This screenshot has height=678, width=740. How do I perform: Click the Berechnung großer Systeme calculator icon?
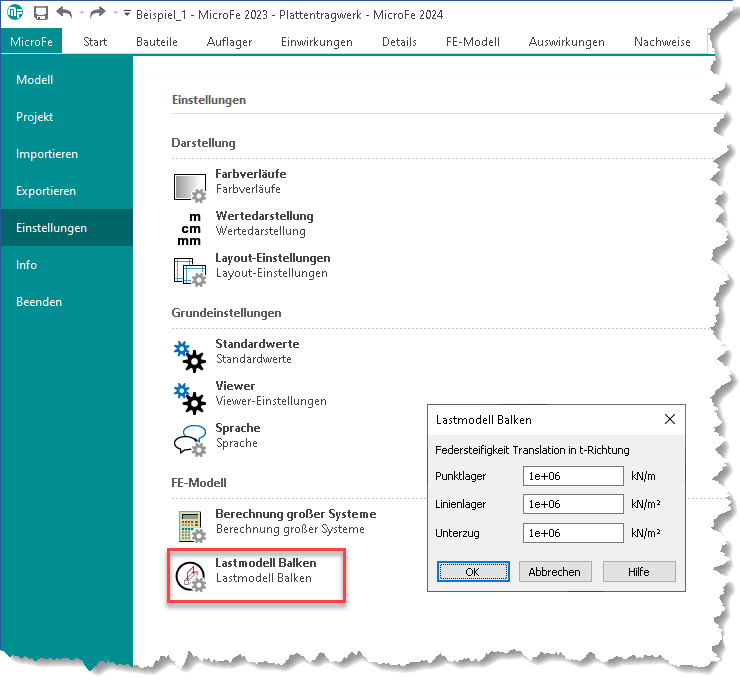point(193,527)
